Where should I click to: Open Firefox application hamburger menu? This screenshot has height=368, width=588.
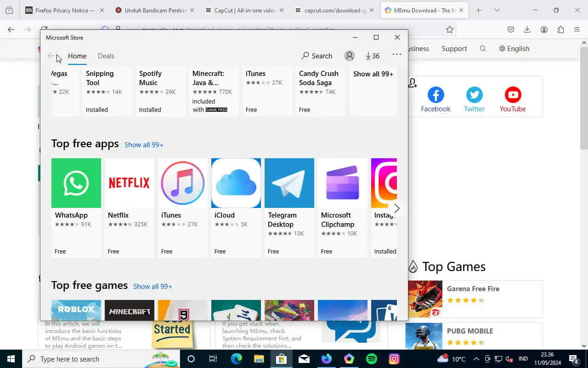click(x=577, y=29)
